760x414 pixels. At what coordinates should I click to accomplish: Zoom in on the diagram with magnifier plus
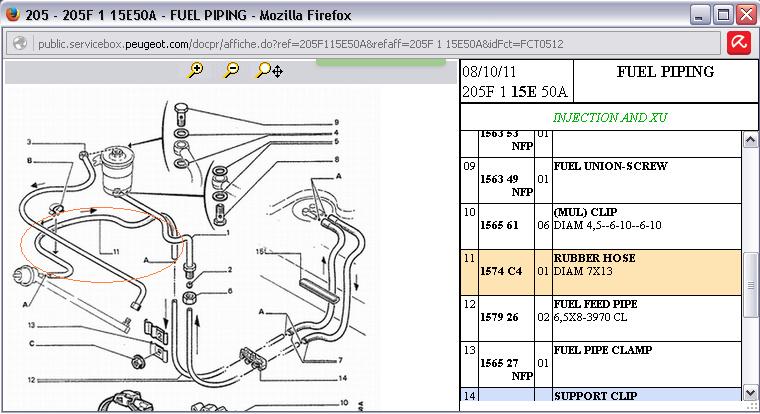click(x=195, y=71)
